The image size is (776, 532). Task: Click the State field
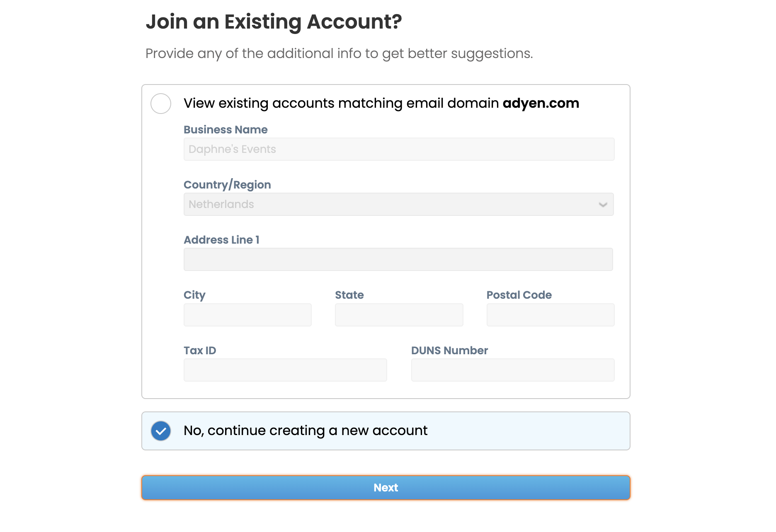point(399,314)
